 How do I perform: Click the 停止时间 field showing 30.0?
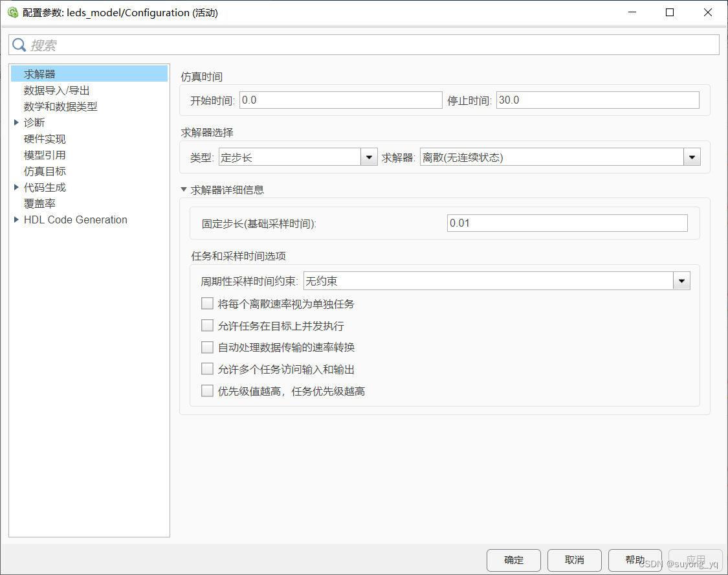[x=597, y=100]
